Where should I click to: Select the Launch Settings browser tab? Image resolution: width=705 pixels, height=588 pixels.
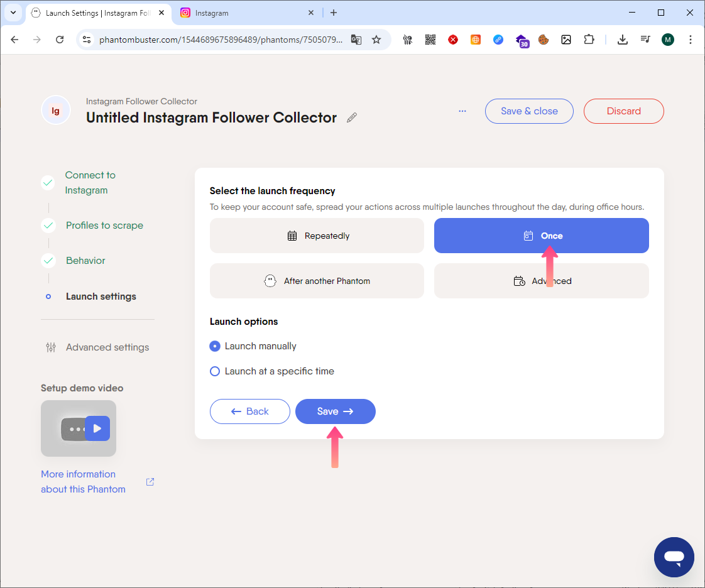[99, 13]
